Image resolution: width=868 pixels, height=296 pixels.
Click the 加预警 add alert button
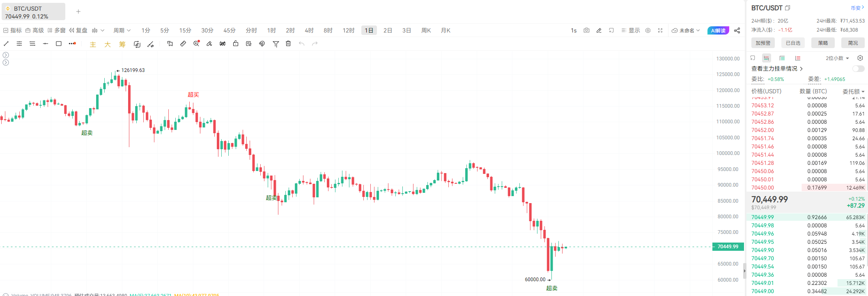(x=763, y=43)
